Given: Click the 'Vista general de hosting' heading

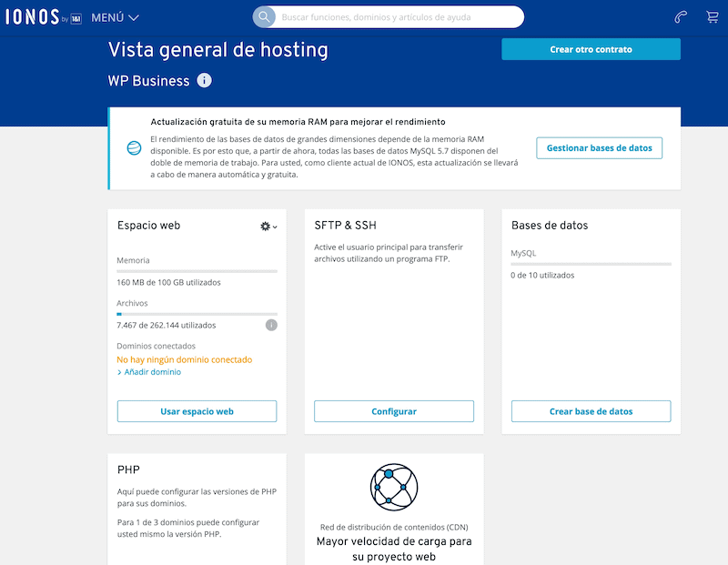Looking at the screenshot, I should pos(218,50).
